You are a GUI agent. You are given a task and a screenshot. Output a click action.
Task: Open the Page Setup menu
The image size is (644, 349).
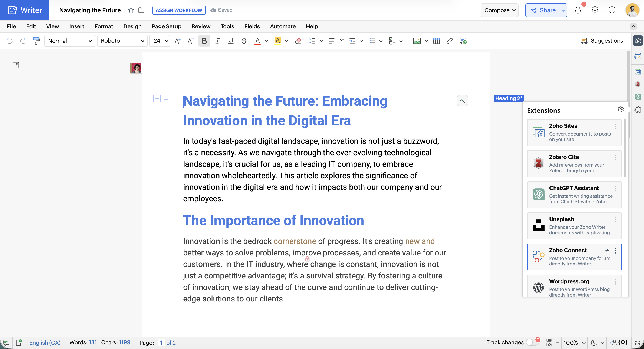point(167,26)
